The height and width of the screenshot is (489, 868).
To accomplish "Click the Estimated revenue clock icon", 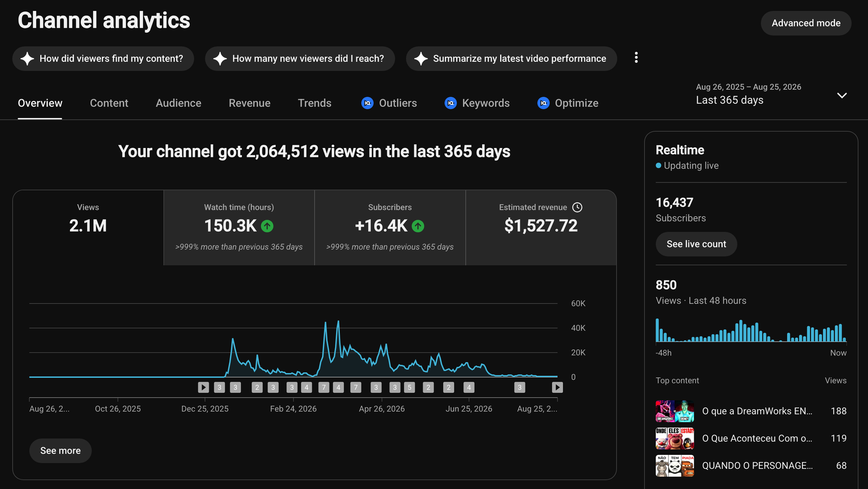I will click(577, 207).
